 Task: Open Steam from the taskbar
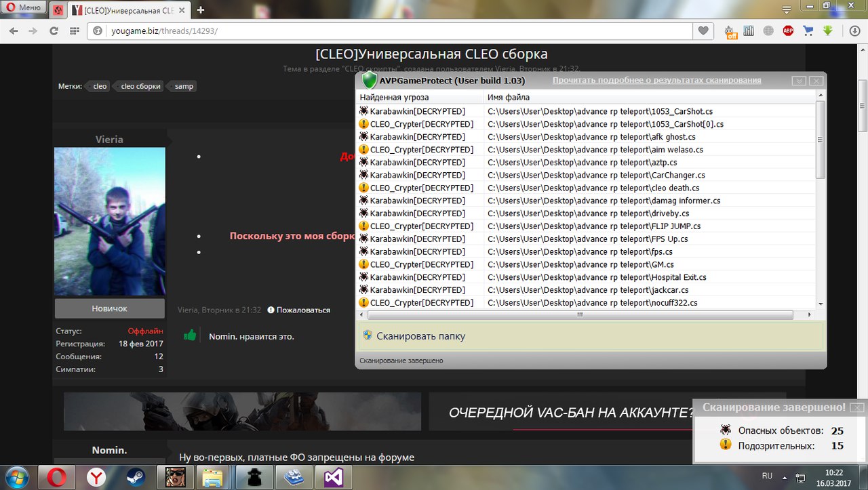(x=136, y=477)
